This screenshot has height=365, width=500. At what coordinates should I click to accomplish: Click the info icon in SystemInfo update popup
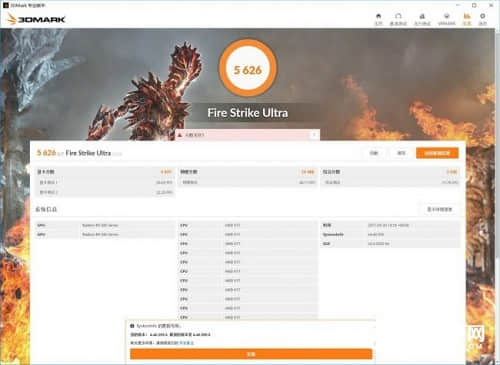132,326
